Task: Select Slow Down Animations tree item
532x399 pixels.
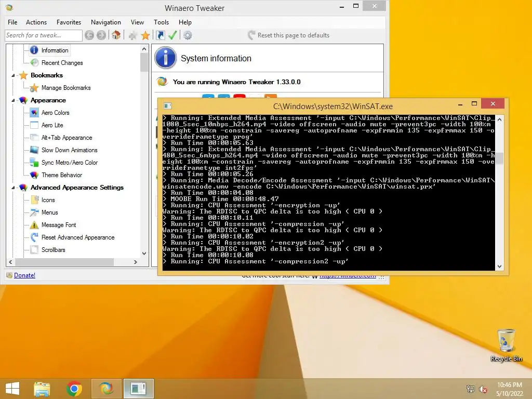Action: tap(69, 150)
